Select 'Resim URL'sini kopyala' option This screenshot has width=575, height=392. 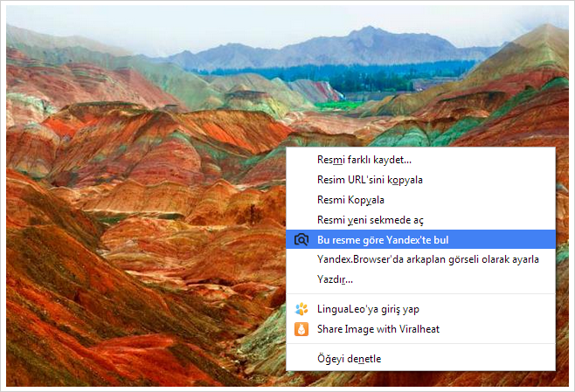click(420, 180)
